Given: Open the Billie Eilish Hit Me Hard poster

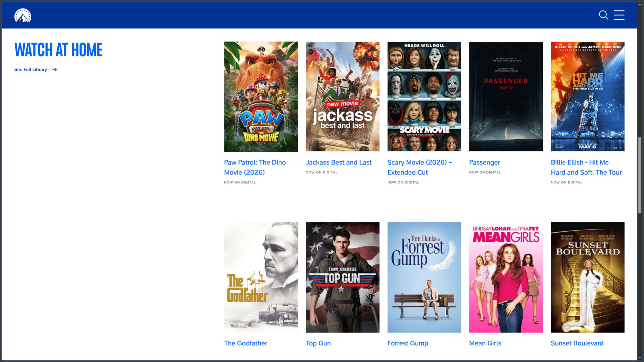Looking at the screenshot, I should (x=588, y=97).
